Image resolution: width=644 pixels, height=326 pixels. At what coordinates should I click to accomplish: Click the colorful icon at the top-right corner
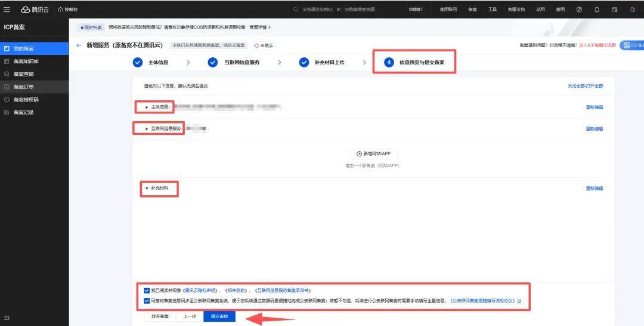(x=633, y=10)
